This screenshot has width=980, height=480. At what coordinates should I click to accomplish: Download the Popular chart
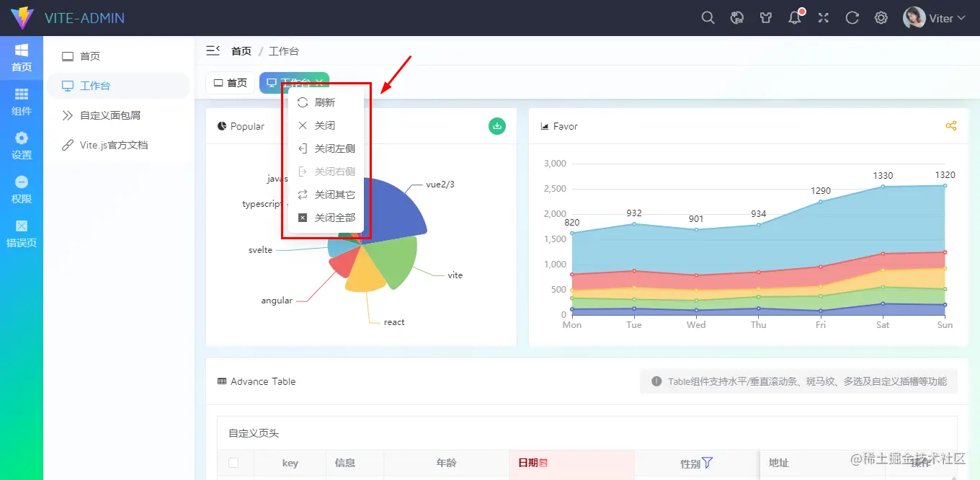(497, 126)
